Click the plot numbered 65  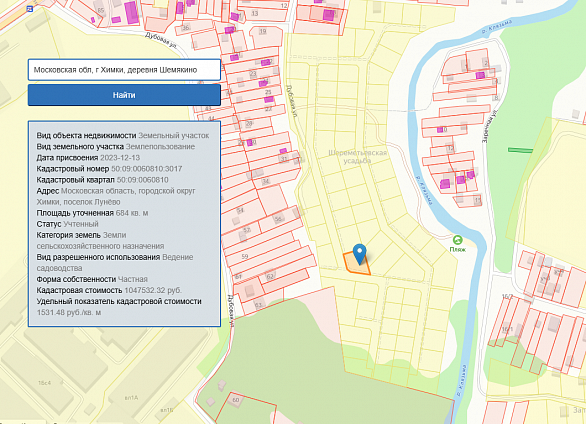101,10
